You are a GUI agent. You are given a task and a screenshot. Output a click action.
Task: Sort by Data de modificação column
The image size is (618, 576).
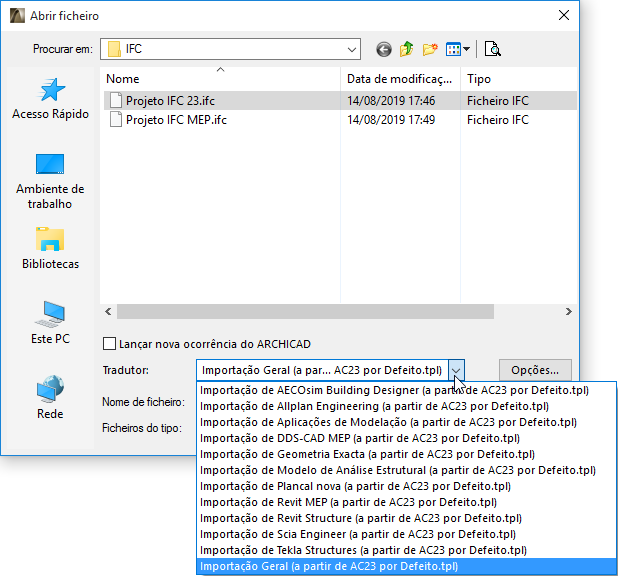pos(400,79)
